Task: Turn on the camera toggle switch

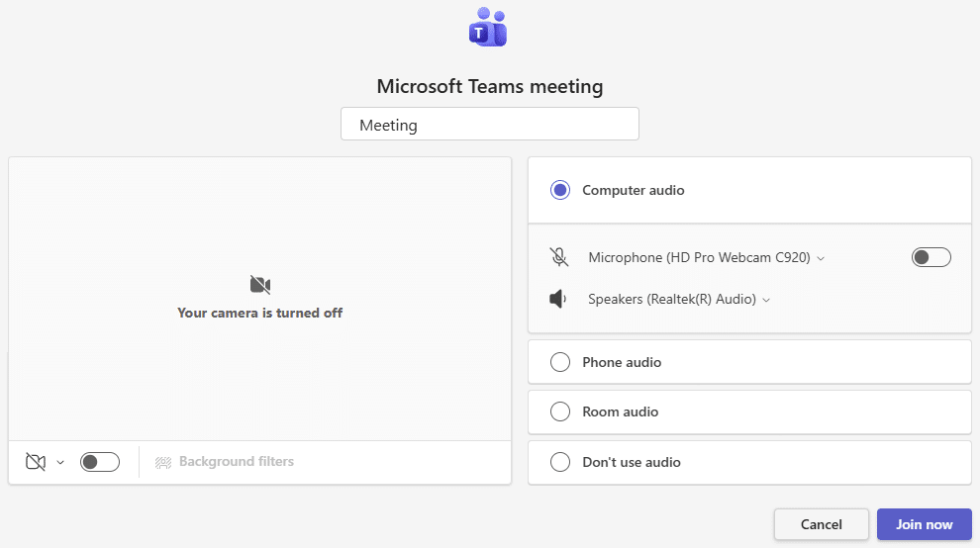Action: pyautogui.click(x=100, y=462)
